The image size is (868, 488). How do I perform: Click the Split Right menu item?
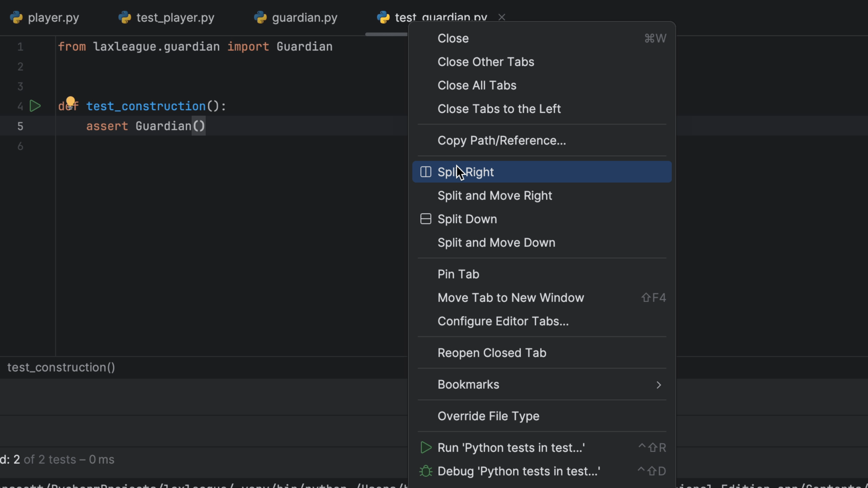(466, 172)
